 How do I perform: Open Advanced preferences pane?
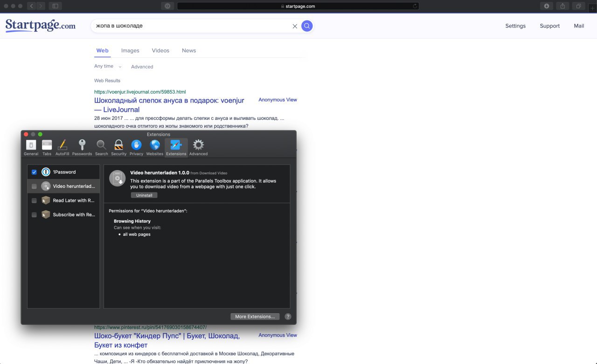(x=198, y=147)
